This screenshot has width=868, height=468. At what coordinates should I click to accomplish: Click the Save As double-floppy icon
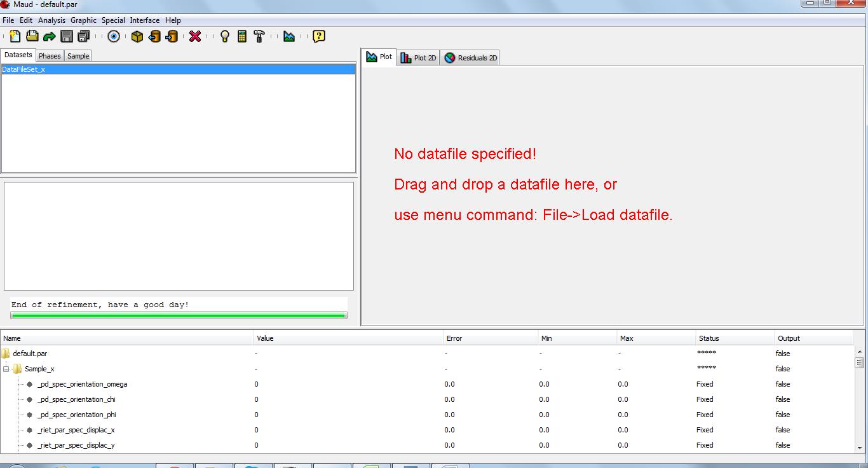[83, 36]
